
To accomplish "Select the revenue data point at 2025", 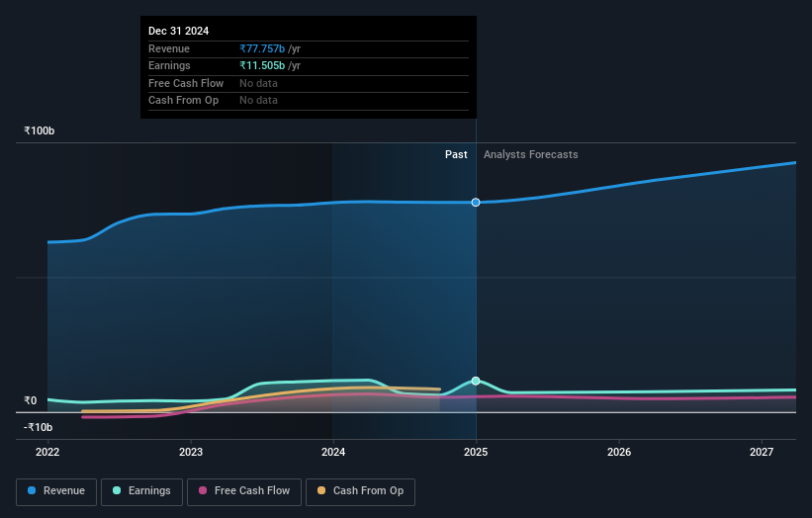I will pos(476,203).
